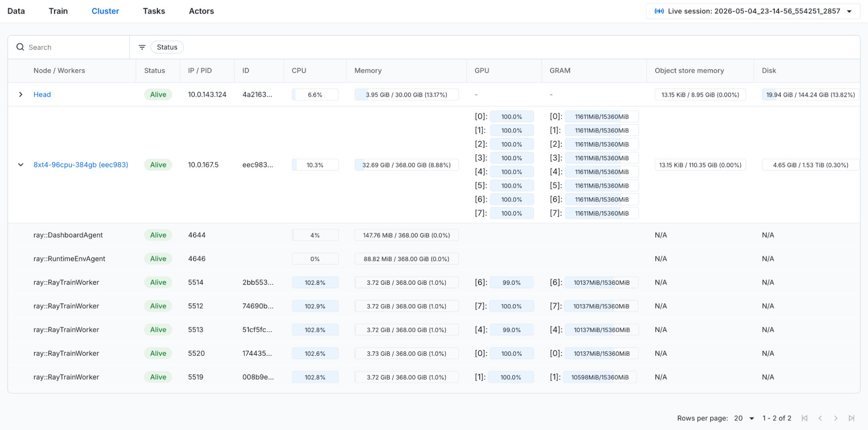
Task: Select the Cluster tab
Action: pyautogui.click(x=105, y=11)
